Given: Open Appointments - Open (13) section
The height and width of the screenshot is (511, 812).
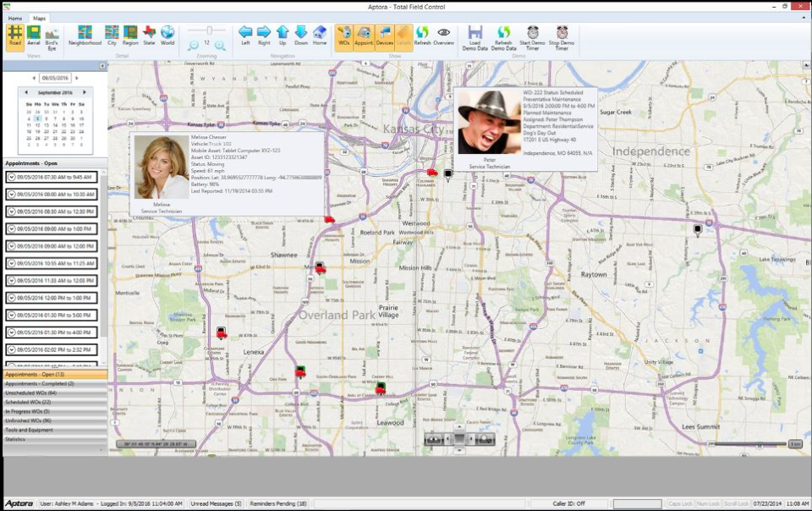Looking at the screenshot, I should coord(55,374).
